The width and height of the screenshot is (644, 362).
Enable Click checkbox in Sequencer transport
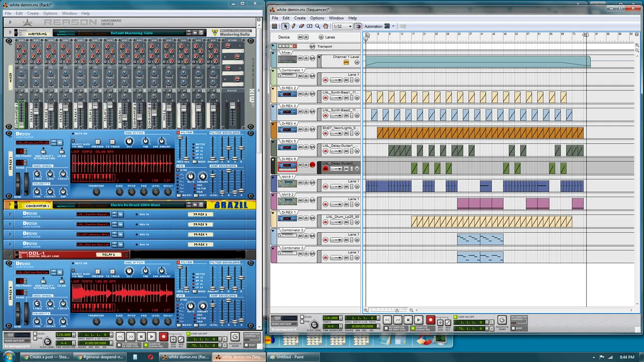tap(302, 317)
